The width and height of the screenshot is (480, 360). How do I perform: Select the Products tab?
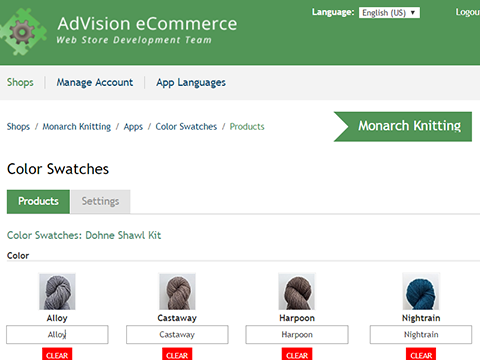point(38,201)
